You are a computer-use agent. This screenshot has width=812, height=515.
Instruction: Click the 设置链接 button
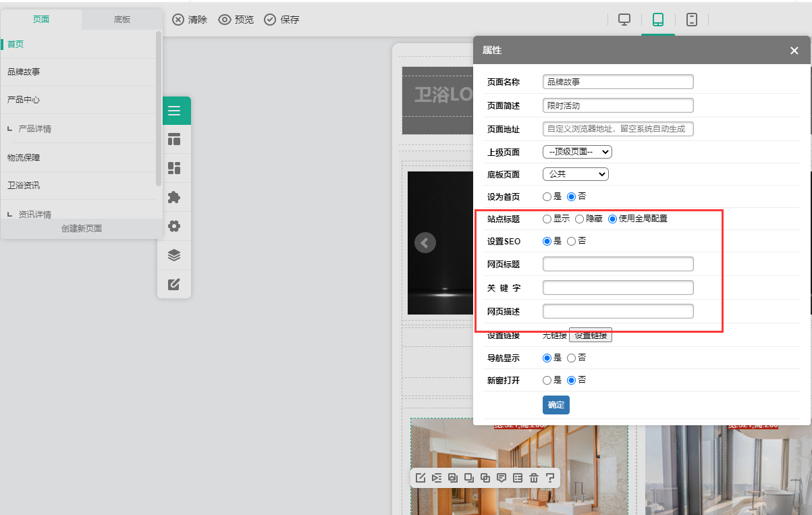click(x=590, y=335)
